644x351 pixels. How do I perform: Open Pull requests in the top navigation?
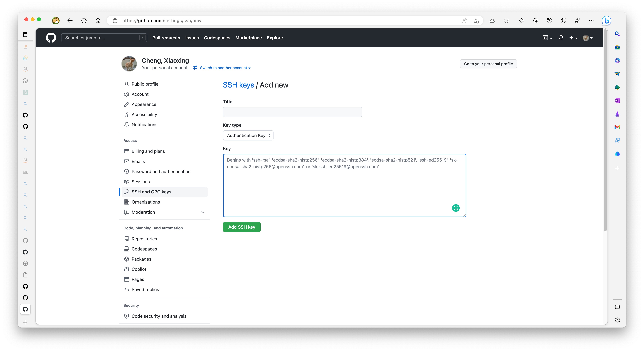coord(166,38)
